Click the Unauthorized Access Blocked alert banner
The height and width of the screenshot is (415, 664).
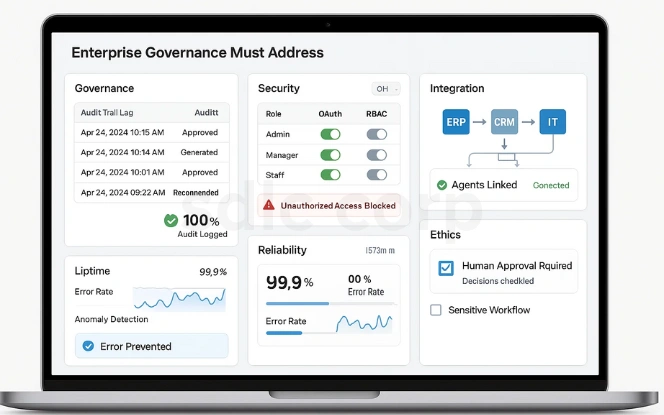pyautogui.click(x=329, y=205)
